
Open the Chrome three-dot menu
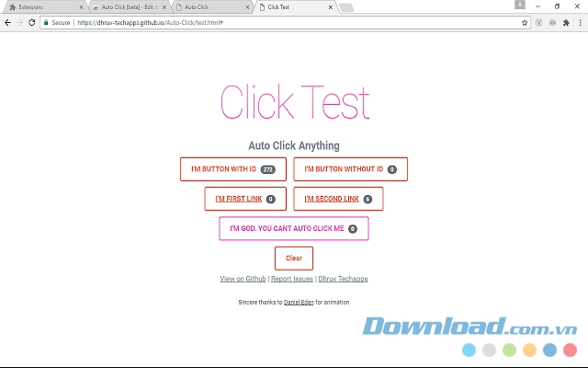click(x=580, y=23)
